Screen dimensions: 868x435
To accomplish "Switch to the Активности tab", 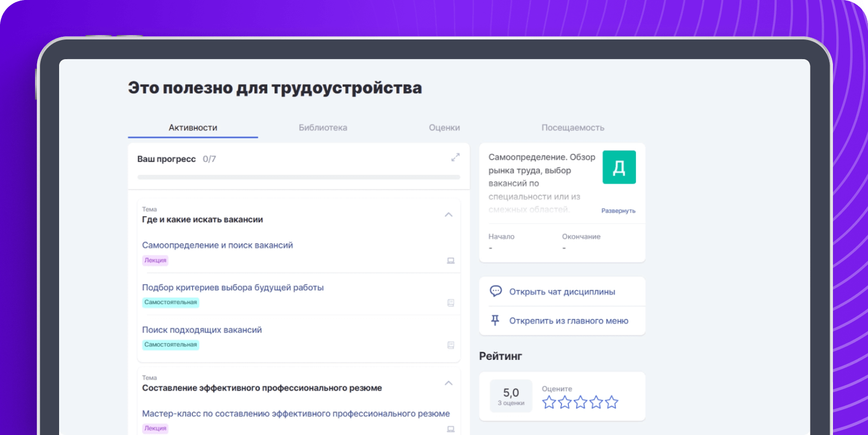I will click(193, 128).
